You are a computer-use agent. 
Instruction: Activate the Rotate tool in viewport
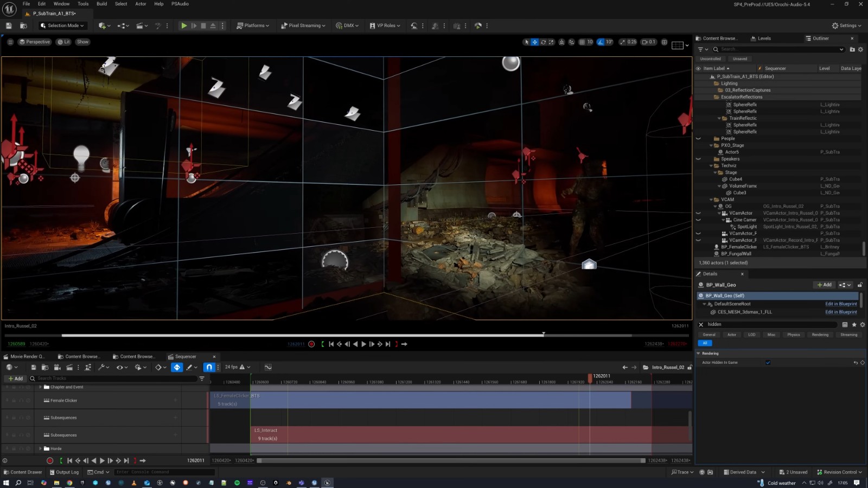pyautogui.click(x=543, y=42)
